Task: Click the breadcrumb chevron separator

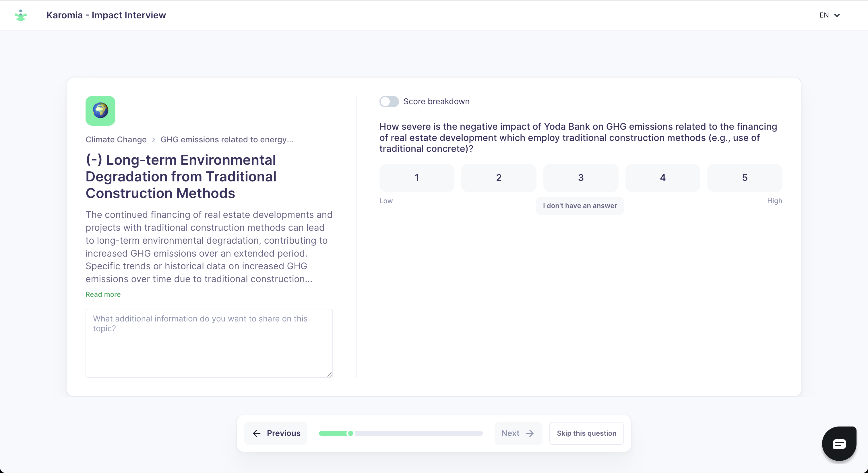Action: 154,139
